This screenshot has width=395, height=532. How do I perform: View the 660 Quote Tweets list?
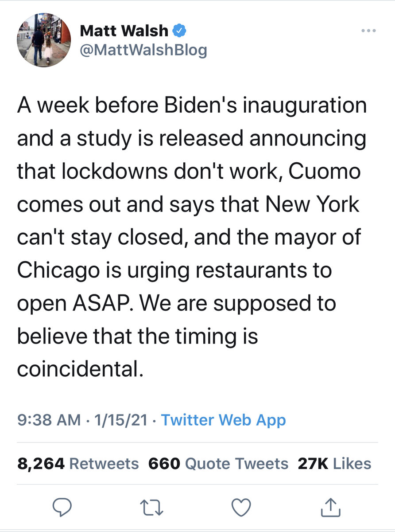click(218, 464)
